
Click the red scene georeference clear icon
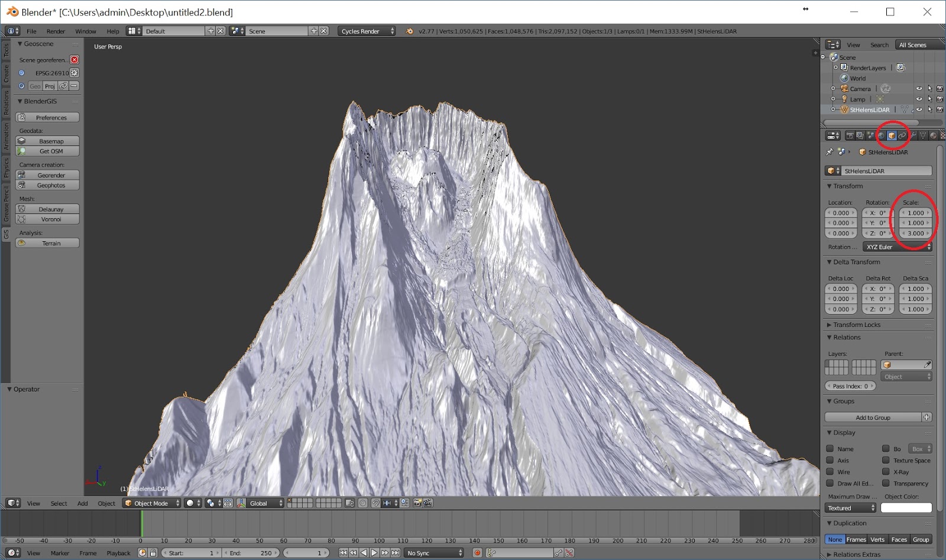[74, 60]
